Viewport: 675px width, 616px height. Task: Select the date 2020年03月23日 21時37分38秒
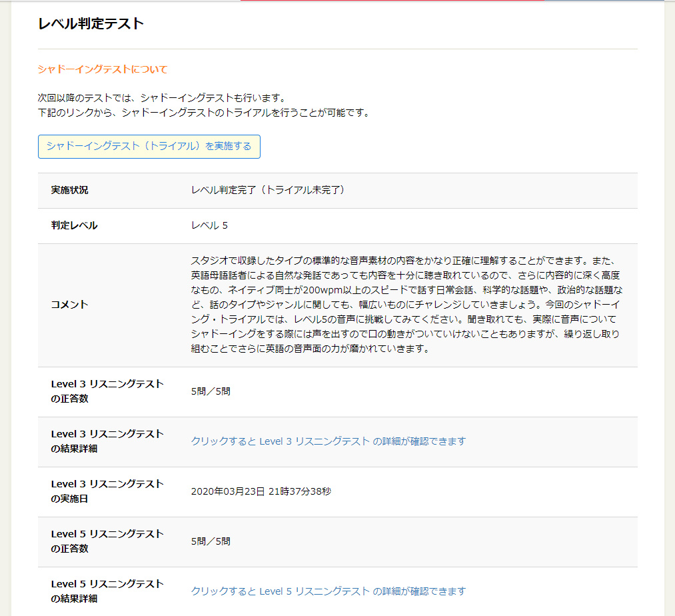click(261, 491)
